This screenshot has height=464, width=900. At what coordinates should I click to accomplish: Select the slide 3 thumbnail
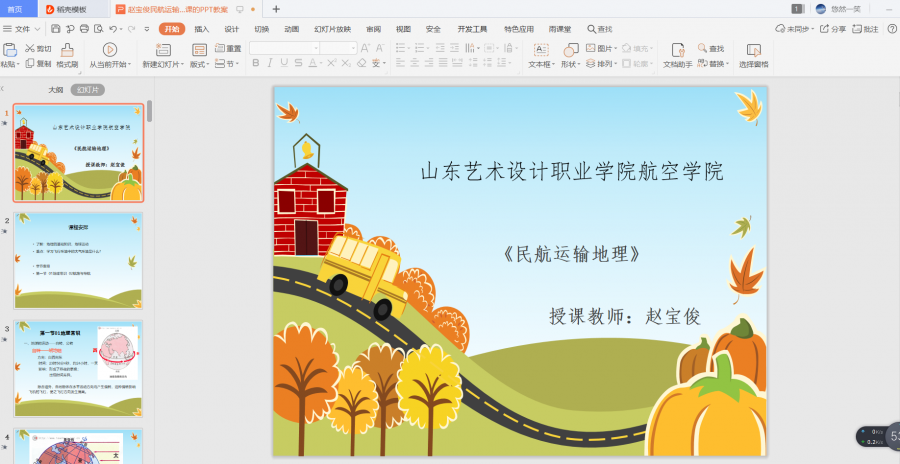pyautogui.click(x=79, y=369)
